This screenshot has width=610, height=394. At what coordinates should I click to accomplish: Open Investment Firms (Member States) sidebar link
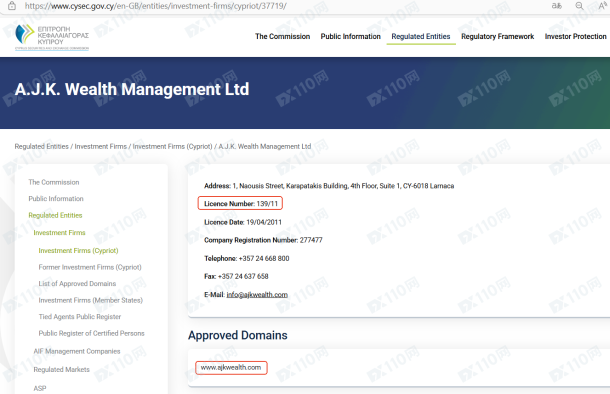(91, 300)
